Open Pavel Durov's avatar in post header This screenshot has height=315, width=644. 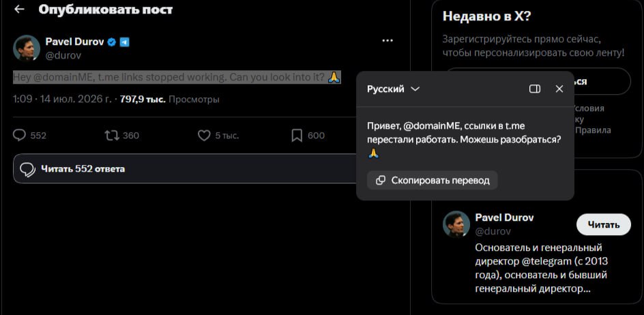(27, 48)
